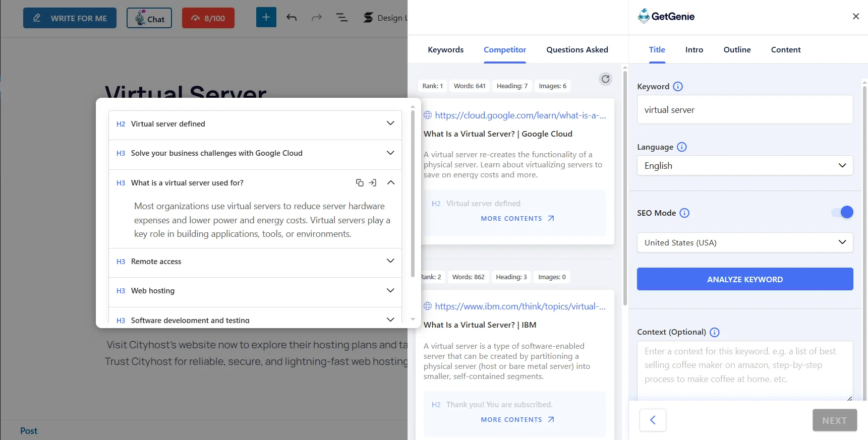
Task: Open the document overview list icon
Action: click(x=342, y=18)
